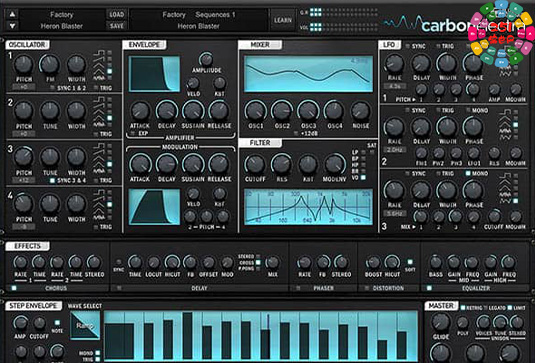This screenshot has height=363, width=535.
Task: Adjust oscillator 1 FM knob
Action: (50, 64)
